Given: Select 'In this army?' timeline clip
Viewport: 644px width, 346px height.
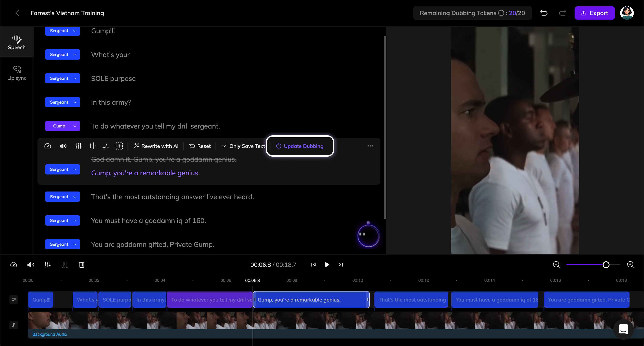Looking at the screenshot, I should tap(149, 300).
